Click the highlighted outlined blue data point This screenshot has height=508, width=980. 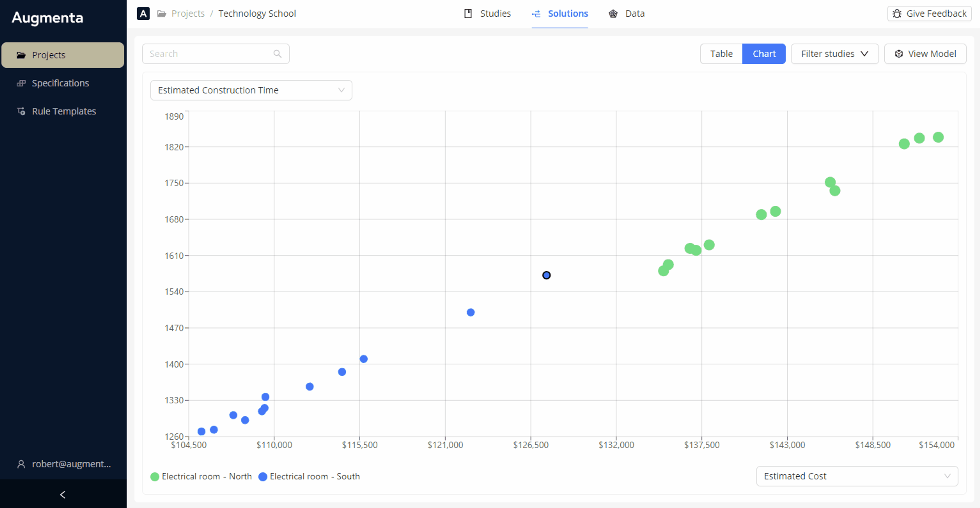coord(546,275)
